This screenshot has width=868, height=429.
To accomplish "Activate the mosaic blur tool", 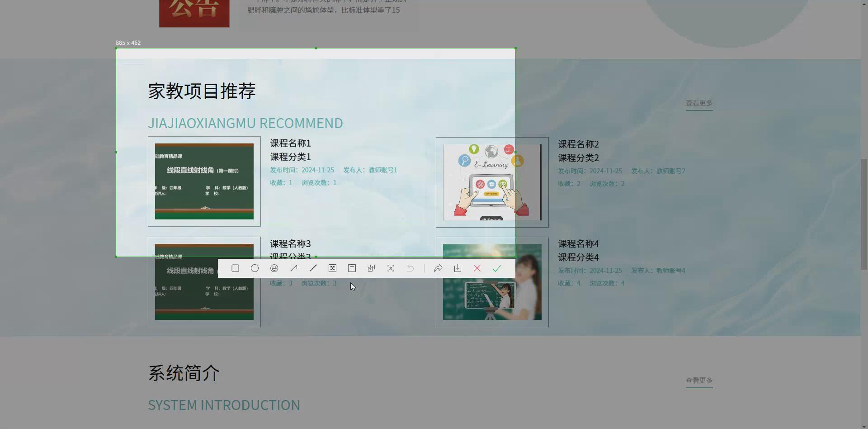I will [332, 268].
